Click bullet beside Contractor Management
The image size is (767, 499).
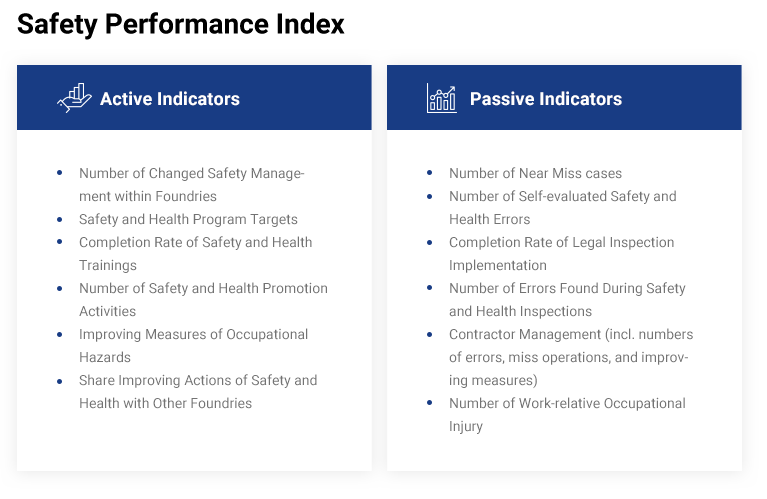click(x=429, y=334)
